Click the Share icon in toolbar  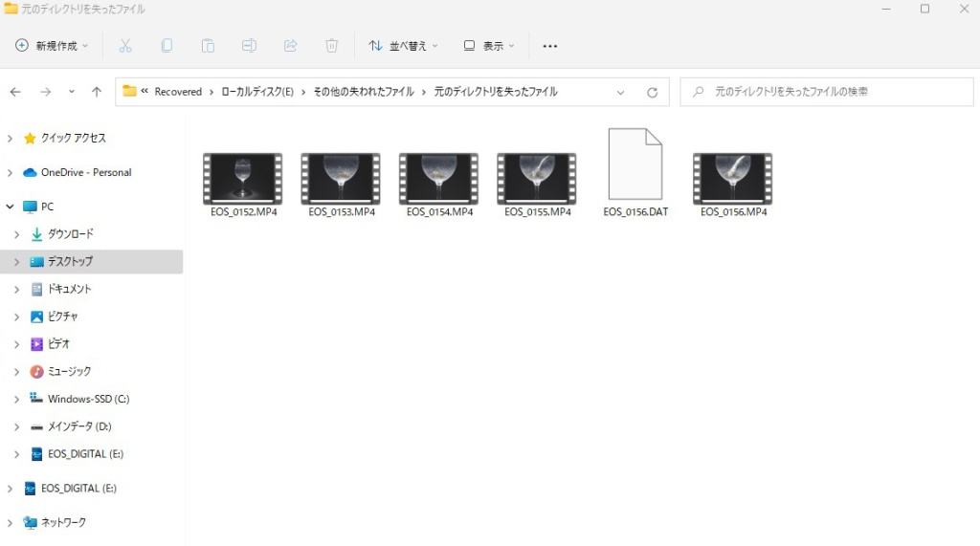[x=291, y=46]
